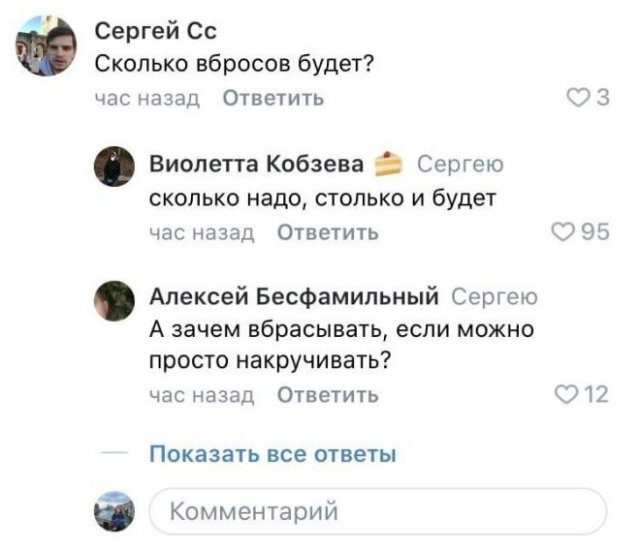Focus the Комментарий input field

coord(377,512)
